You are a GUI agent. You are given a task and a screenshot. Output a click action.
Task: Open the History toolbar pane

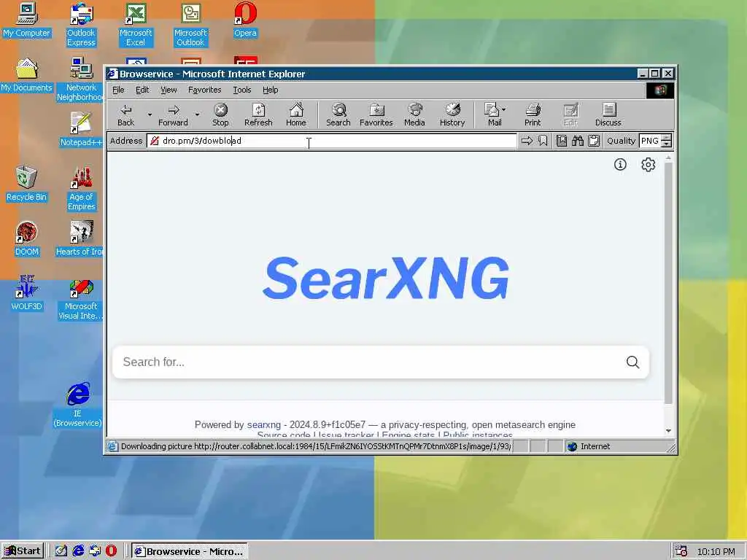[x=452, y=114]
